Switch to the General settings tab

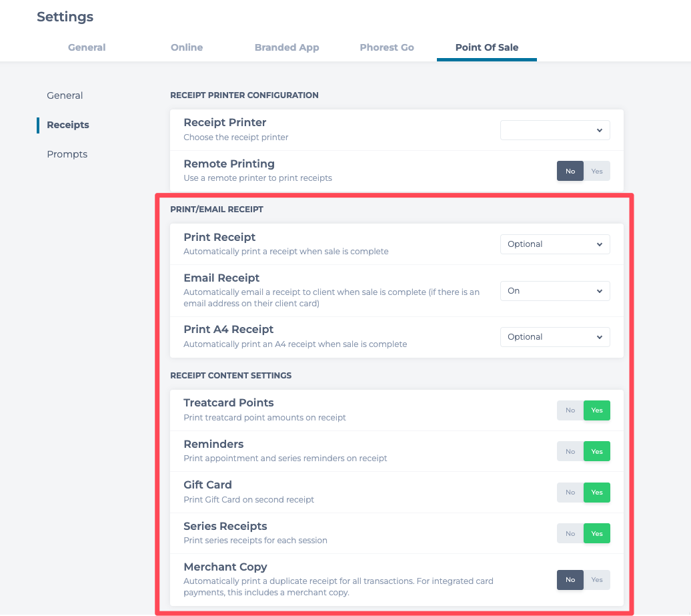87,47
